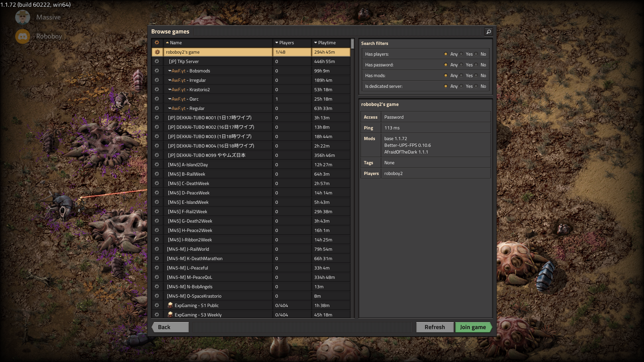The width and height of the screenshot is (644, 362).
Task: Click gear icon for [M45-M] J-RailWorld
Action: point(157,249)
